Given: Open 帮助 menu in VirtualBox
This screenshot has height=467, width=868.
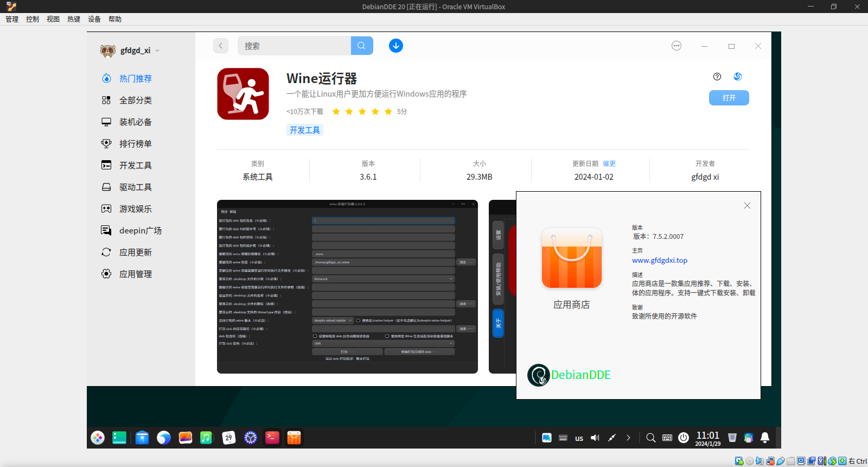Looking at the screenshot, I should 115,19.
